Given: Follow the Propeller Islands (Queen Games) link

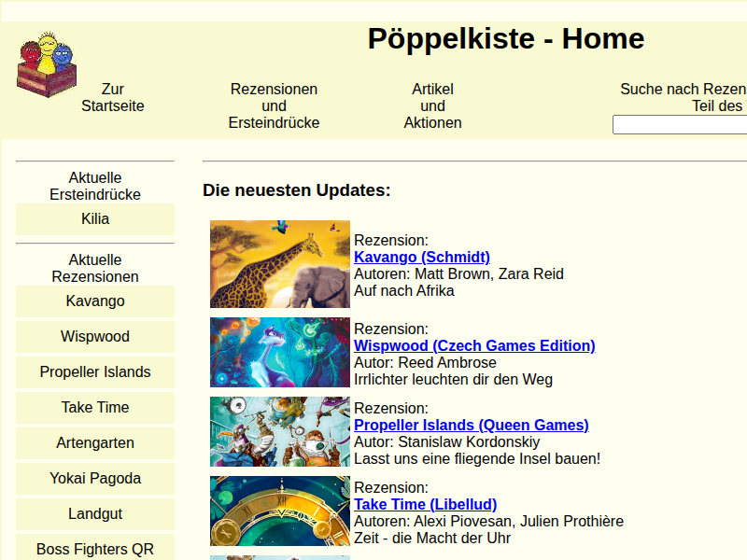Looking at the screenshot, I should [471, 425].
